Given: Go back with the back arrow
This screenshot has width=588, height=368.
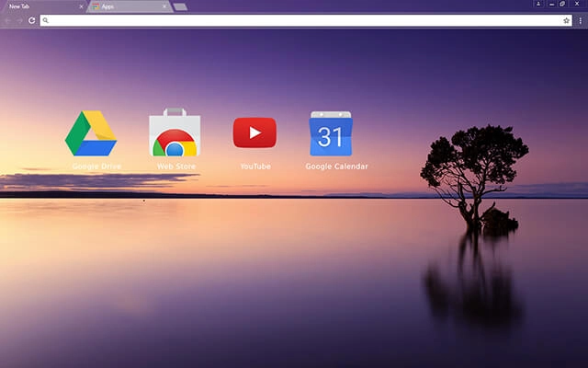Looking at the screenshot, I should coord(8,20).
